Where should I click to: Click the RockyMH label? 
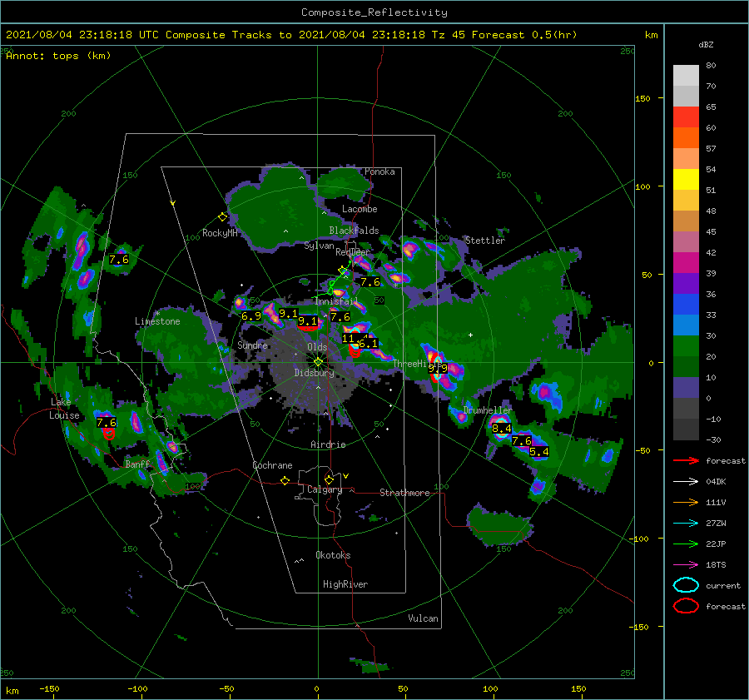(220, 233)
